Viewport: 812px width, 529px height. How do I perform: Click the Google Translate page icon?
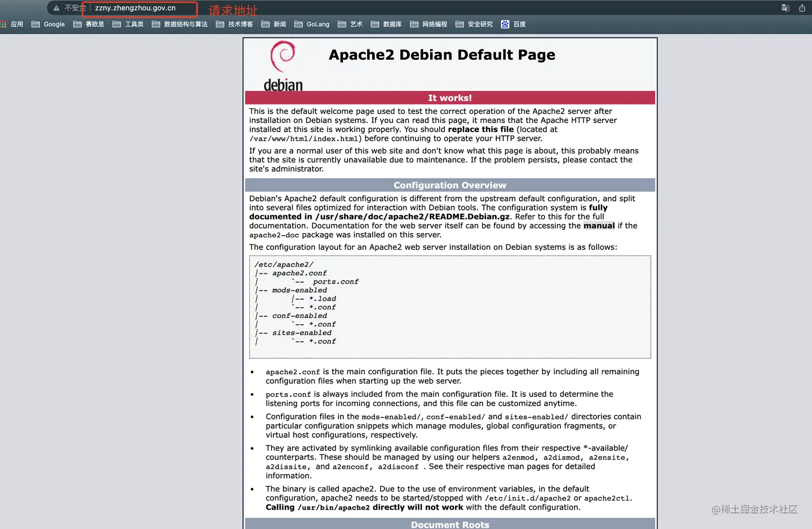(x=785, y=8)
